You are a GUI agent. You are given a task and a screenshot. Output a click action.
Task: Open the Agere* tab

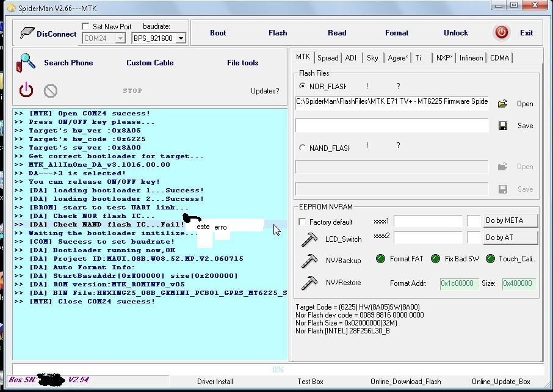point(397,58)
